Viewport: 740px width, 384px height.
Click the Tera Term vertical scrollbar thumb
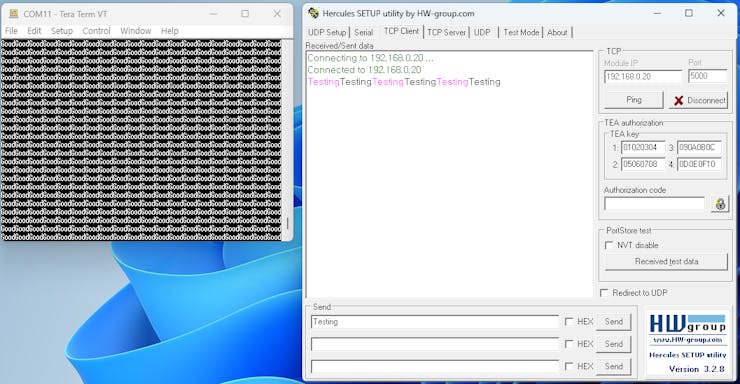[287, 223]
